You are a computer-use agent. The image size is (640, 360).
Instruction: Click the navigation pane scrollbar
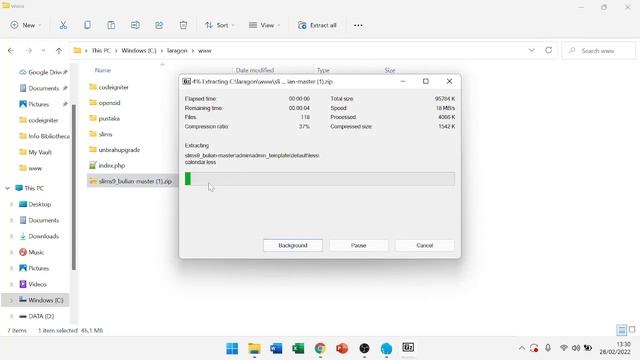click(x=73, y=187)
